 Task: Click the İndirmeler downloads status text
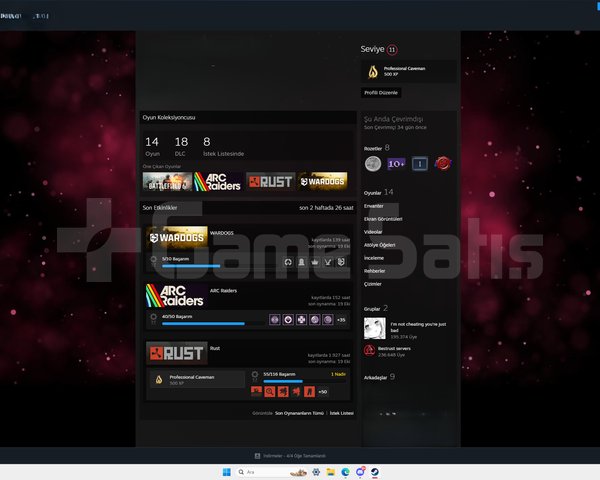point(294,456)
